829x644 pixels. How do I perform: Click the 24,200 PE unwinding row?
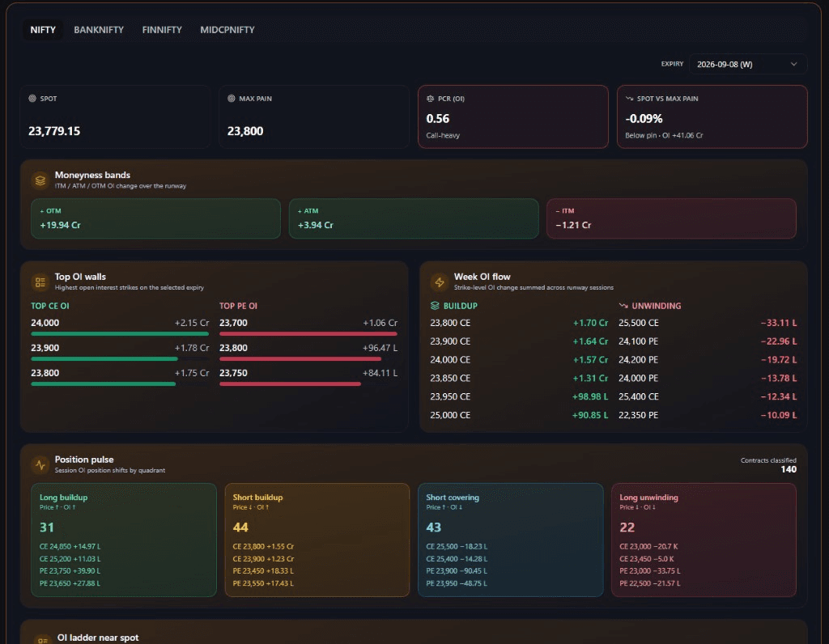708,360
